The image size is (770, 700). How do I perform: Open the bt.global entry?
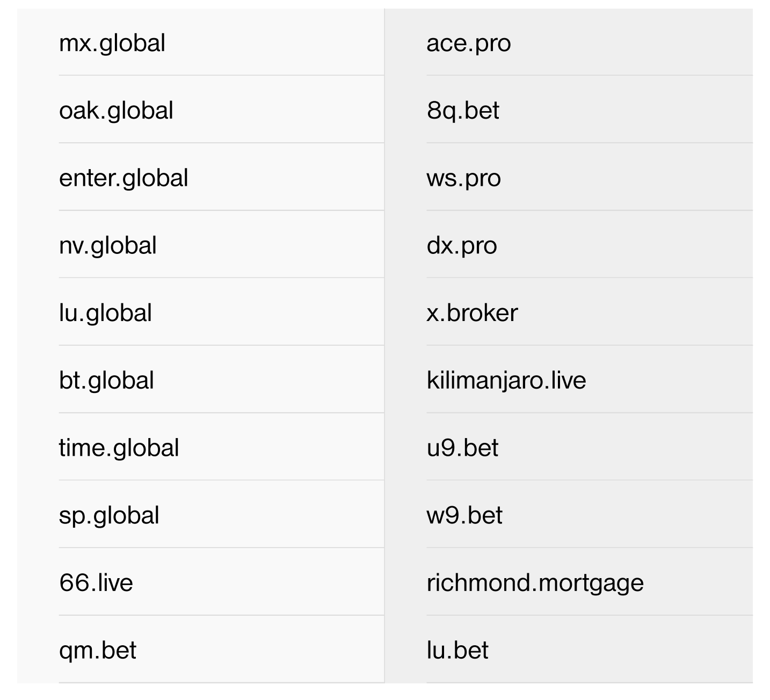(106, 381)
